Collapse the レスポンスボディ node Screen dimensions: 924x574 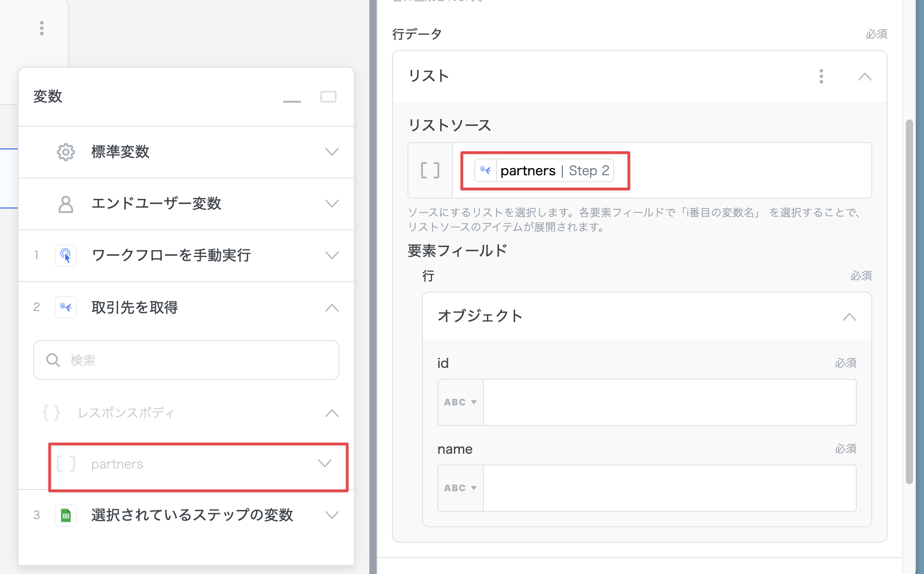click(332, 413)
